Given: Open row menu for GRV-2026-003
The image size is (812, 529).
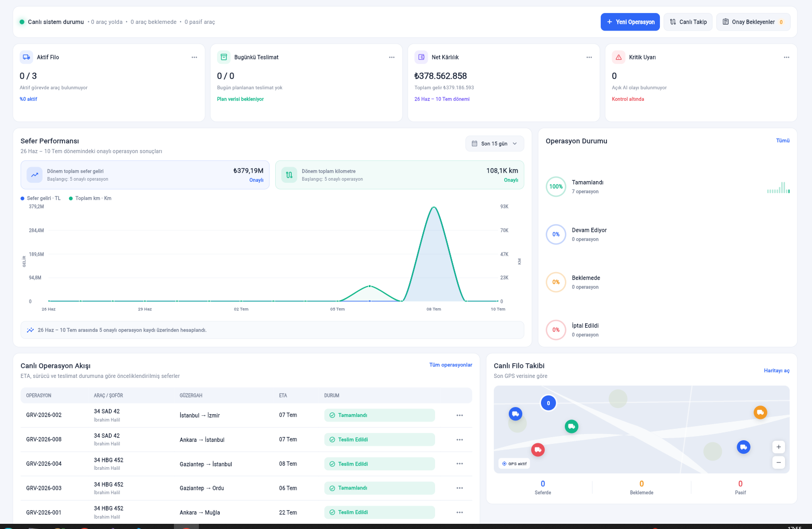Looking at the screenshot, I should 459,488.
